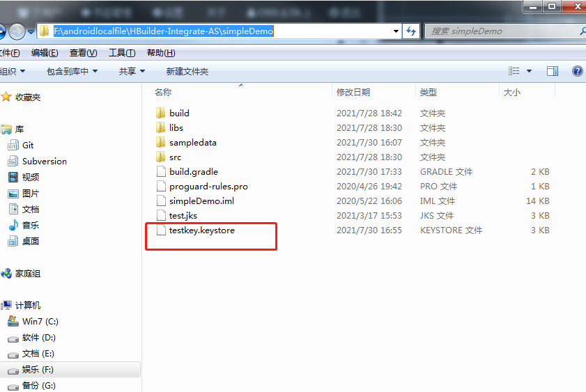Open the 查看(V) menu

point(84,53)
